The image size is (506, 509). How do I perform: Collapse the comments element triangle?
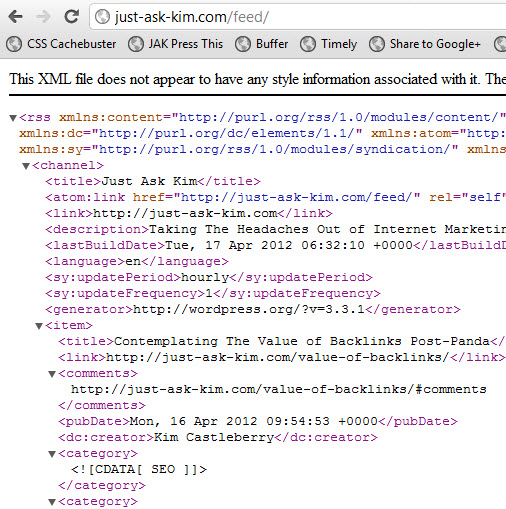coord(52,374)
